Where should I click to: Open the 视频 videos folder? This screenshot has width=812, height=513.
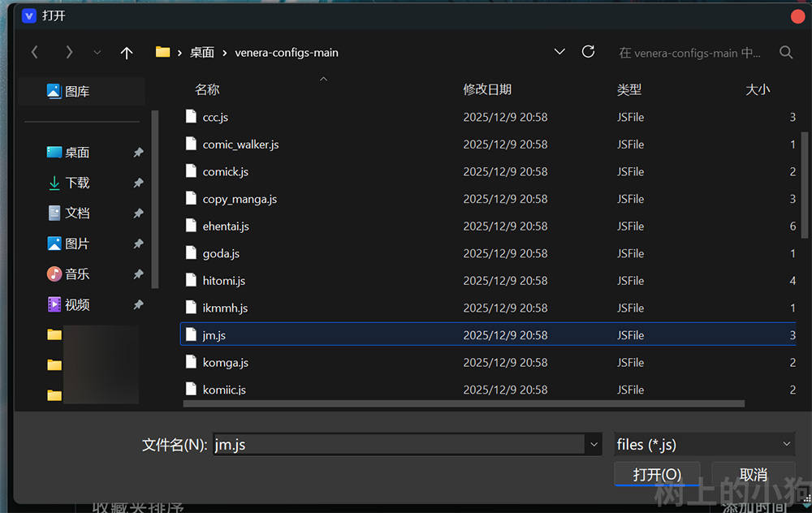[x=77, y=305]
